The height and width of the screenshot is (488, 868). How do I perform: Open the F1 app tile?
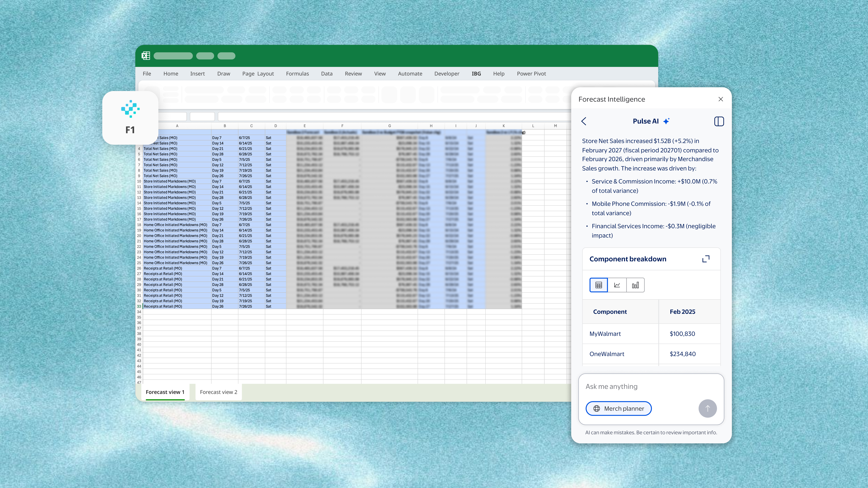130,118
